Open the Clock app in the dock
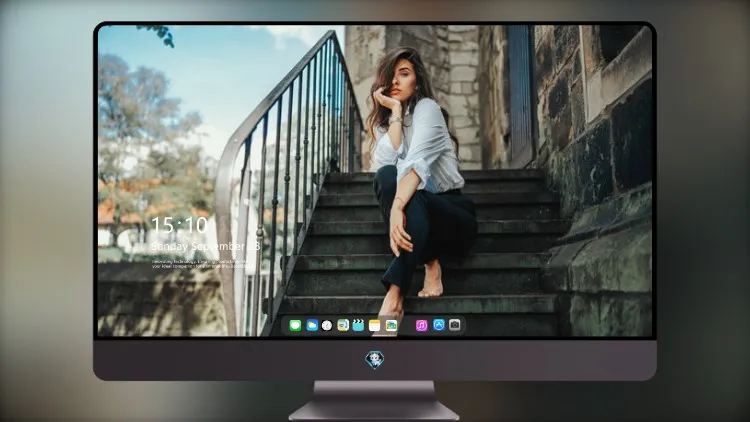Viewport: 750px width, 422px height. 327,325
